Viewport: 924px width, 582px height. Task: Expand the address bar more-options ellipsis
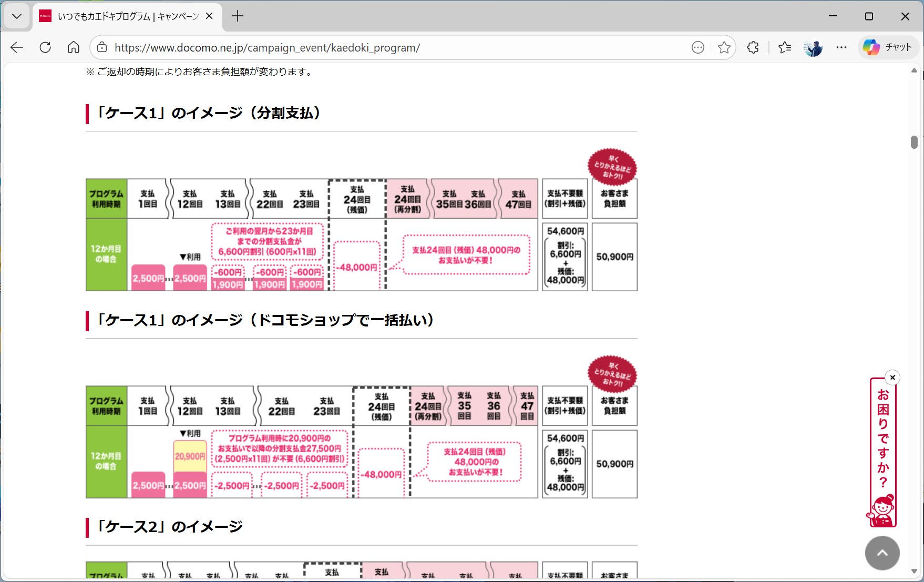click(x=697, y=47)
